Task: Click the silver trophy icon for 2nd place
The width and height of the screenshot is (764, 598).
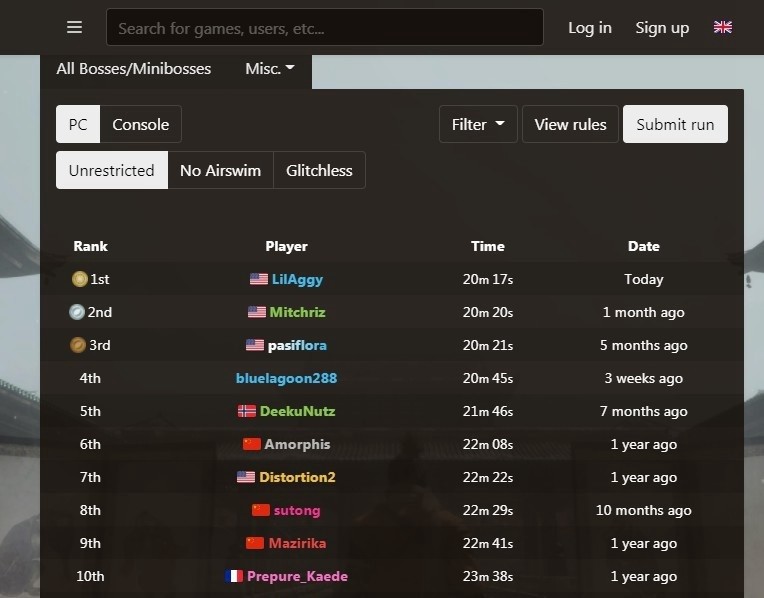Action: (77, 312)
